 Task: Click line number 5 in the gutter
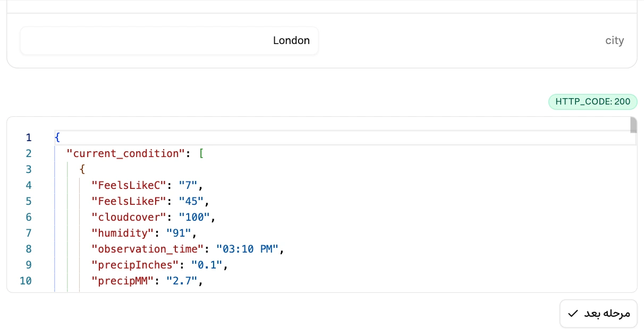[x=29, y=202]
